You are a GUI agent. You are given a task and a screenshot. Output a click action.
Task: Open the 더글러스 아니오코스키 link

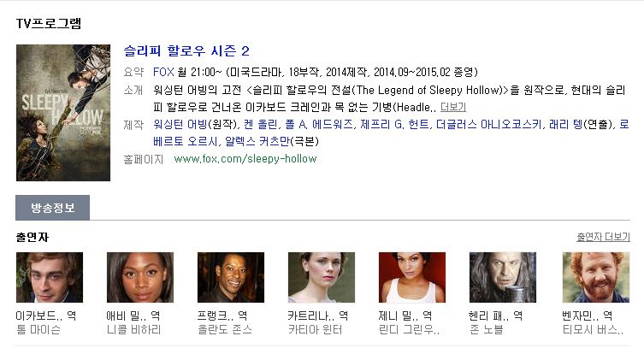[x=488, y=124]
